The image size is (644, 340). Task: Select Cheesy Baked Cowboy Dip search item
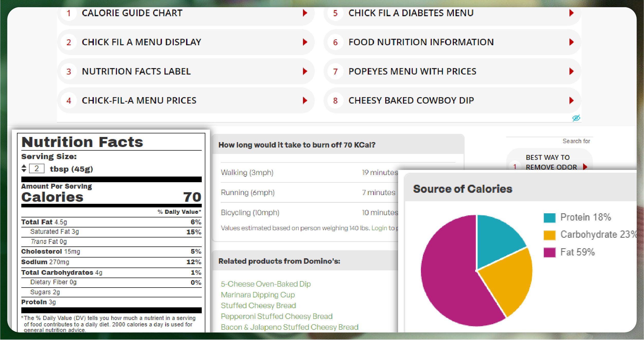[x=411, y=100]
